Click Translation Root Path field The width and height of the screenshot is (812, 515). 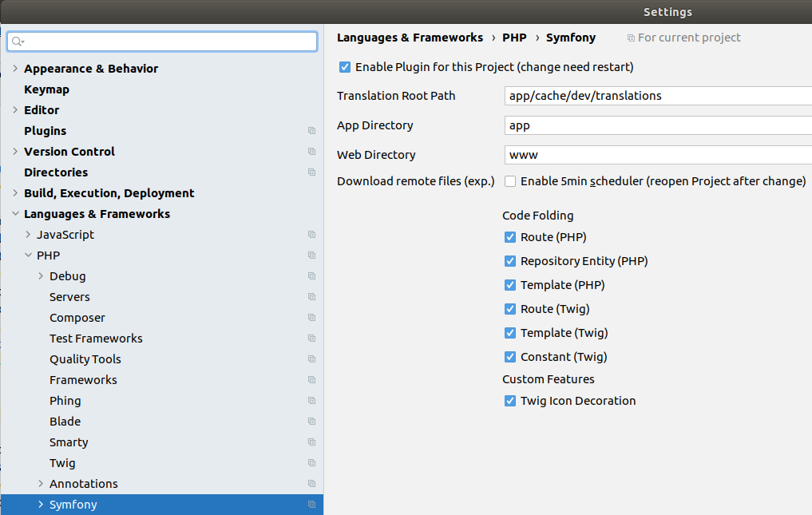tap(658, 96)
